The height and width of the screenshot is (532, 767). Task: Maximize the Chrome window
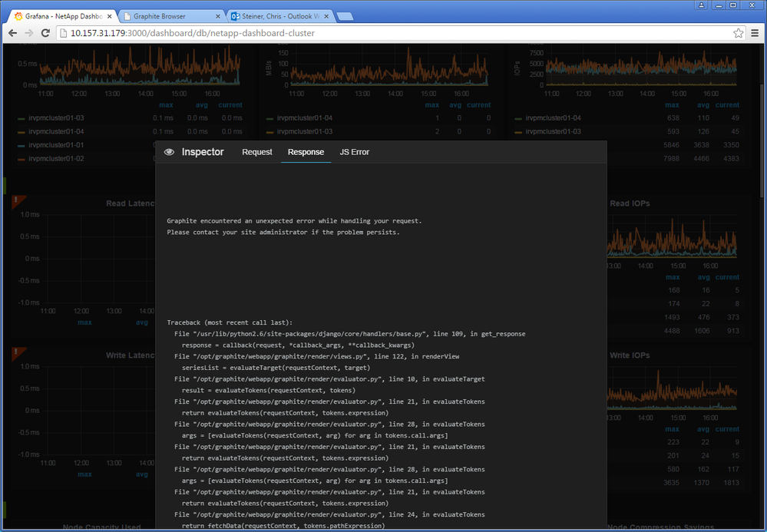(x=733, y=5)
